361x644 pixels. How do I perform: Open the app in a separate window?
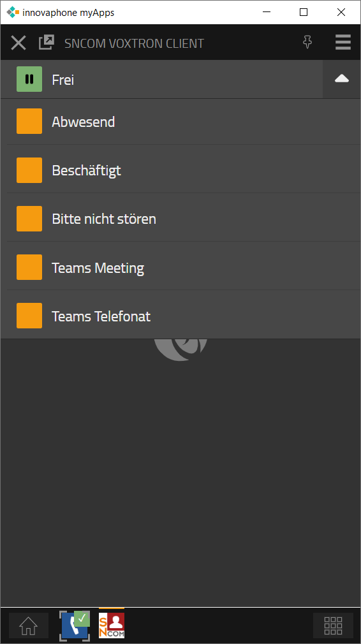click(x=47, y=42)
